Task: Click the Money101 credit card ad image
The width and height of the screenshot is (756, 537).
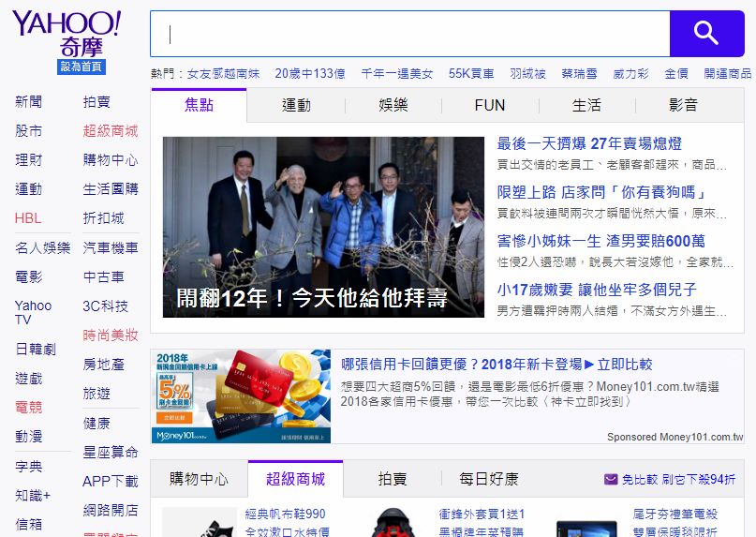Action: [x=241, y=396]
